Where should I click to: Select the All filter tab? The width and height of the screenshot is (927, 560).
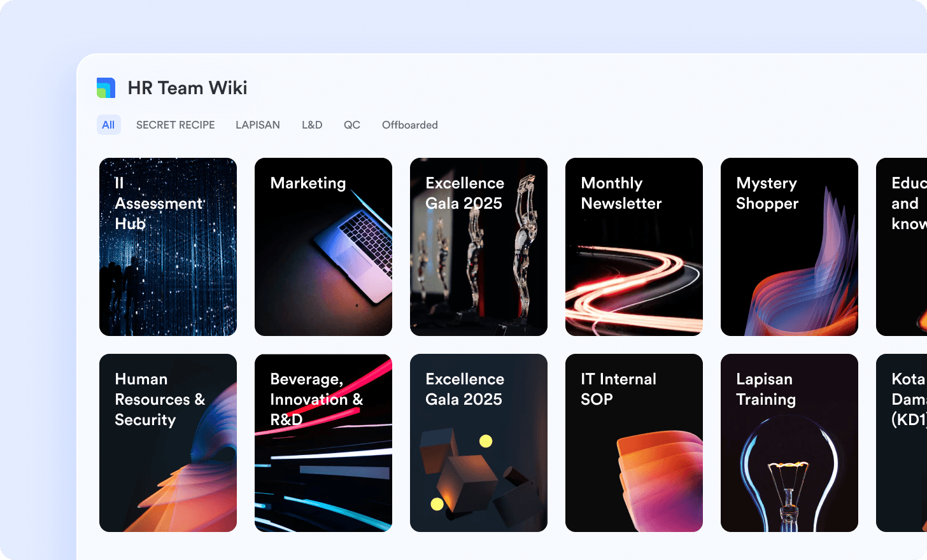[108, 125]
